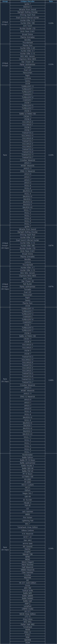The width and height of the screenshot is (57, 644).
Task: Click the Unique Decoder column header
Action: [28, 1]
